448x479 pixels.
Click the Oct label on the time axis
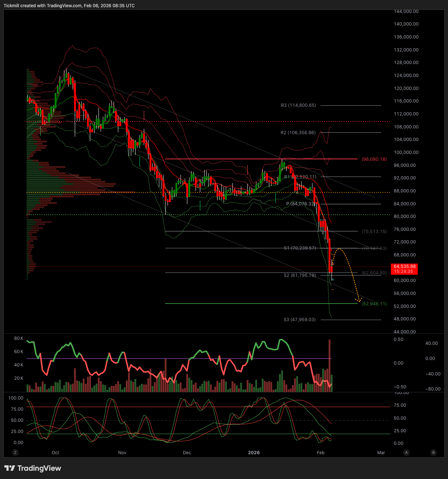coord(55,453)
